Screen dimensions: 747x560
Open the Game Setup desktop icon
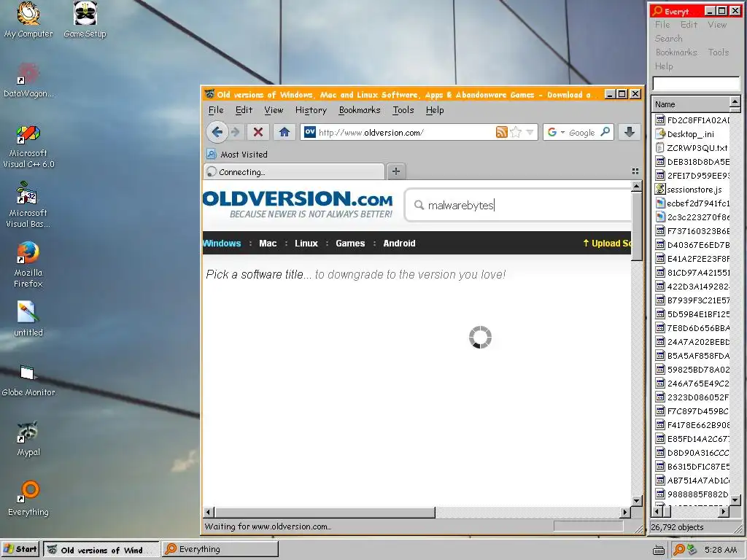point(85,20)
